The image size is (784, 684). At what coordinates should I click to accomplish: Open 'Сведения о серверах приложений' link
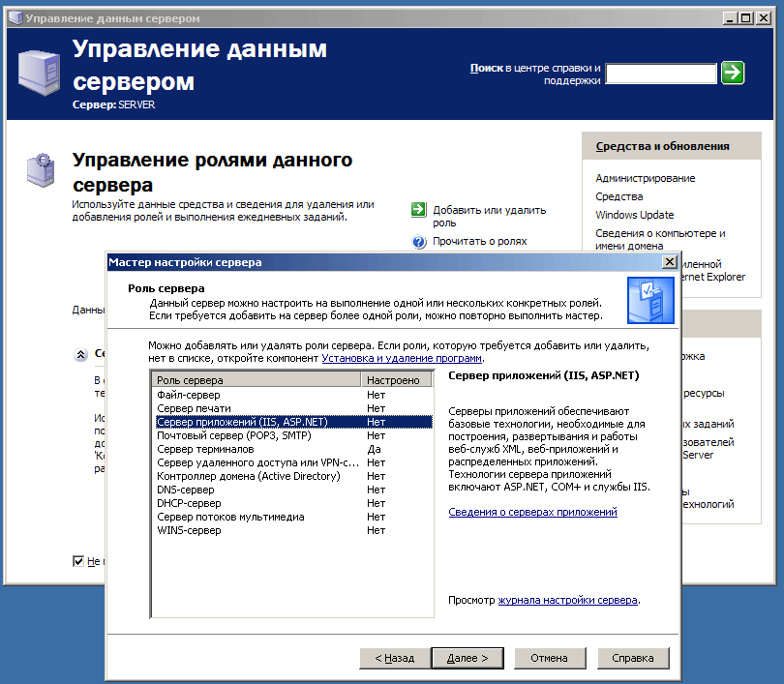(532, 512)
